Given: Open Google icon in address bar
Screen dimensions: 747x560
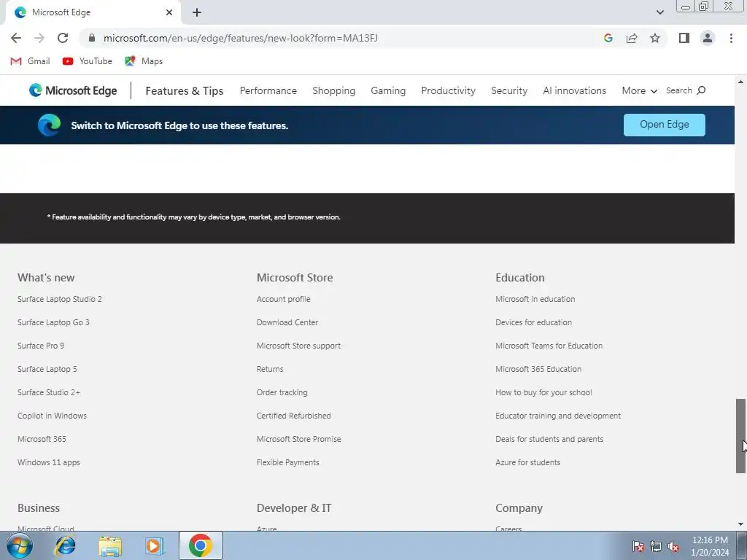Looking at the screenshot, I should (x=608, y=38).
